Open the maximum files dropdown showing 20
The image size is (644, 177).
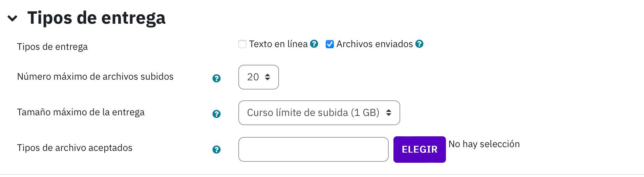(x=259, y=77)
